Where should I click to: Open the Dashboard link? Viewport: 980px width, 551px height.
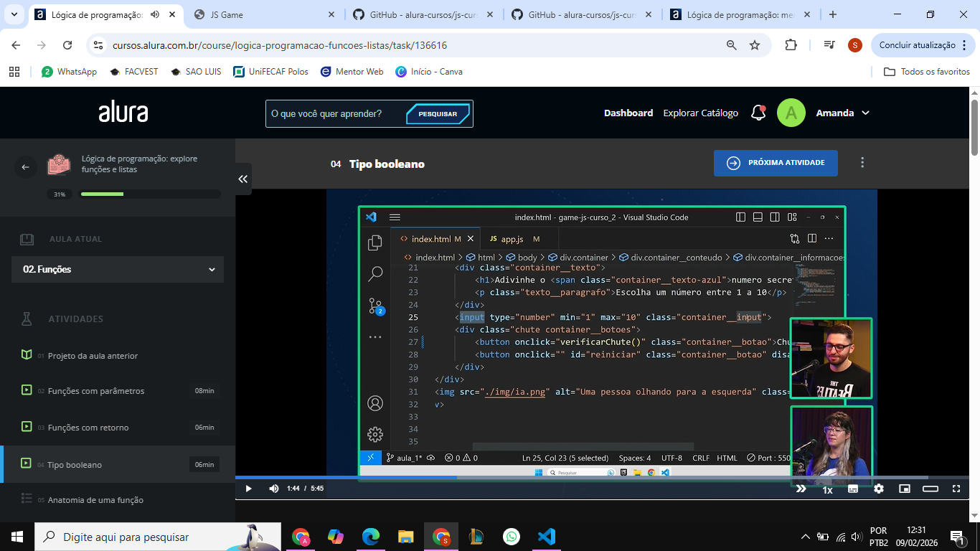628,113
